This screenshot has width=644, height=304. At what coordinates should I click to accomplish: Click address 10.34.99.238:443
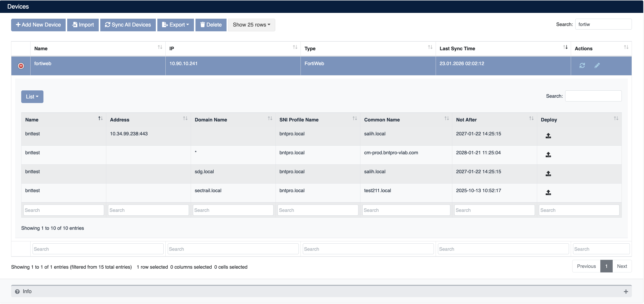(129, 134)
